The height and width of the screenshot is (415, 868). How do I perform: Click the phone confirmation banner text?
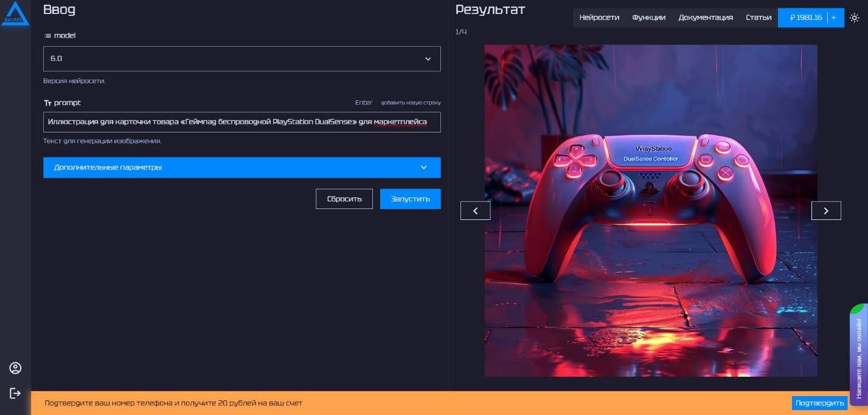(173, 403)
